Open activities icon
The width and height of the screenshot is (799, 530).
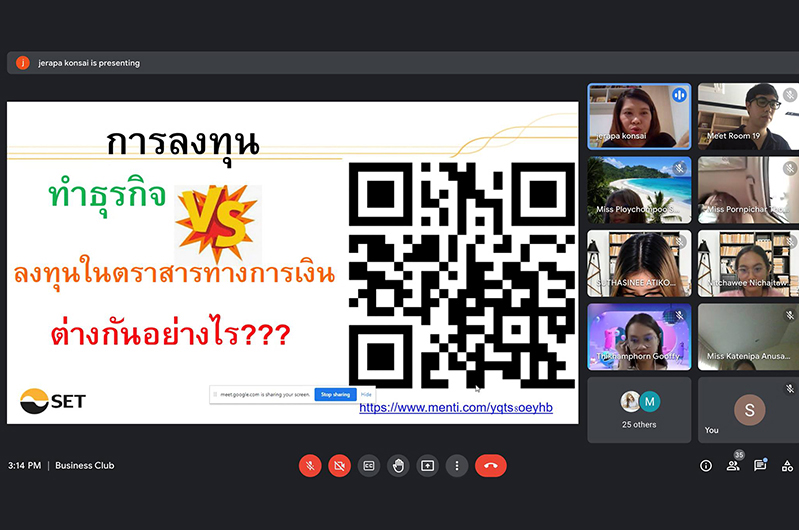tap(787, 466)
